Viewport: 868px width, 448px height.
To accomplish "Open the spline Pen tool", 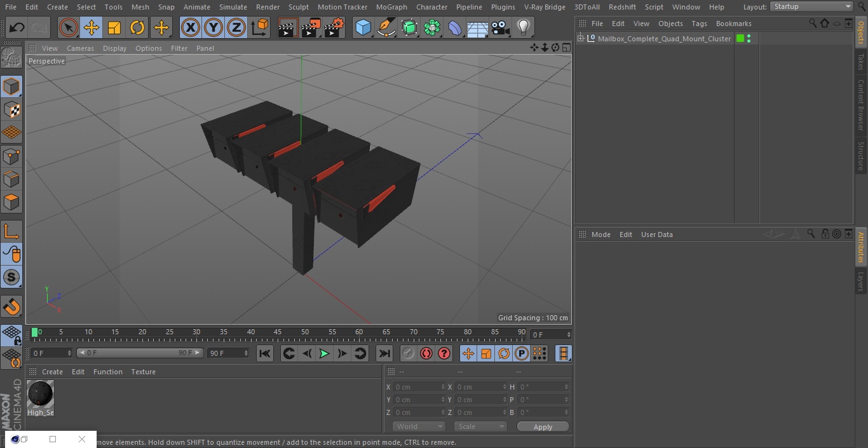I will point(386,27).
